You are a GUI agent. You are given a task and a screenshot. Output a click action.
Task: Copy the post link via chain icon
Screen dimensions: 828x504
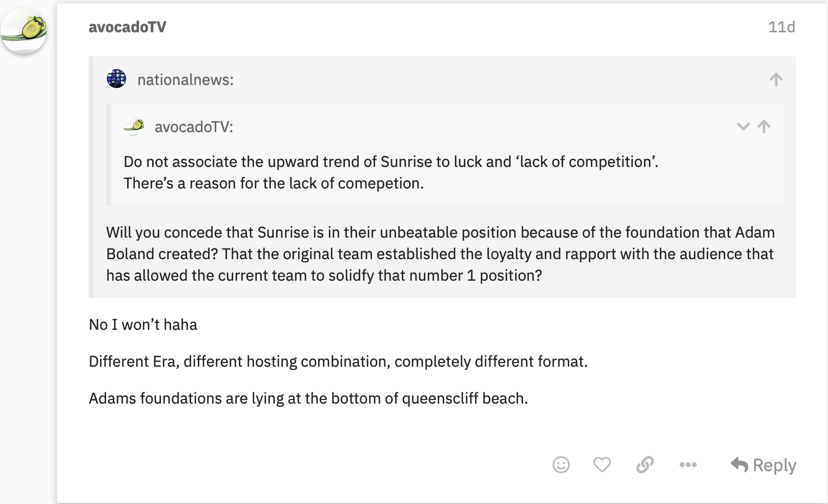click(645, 465)
